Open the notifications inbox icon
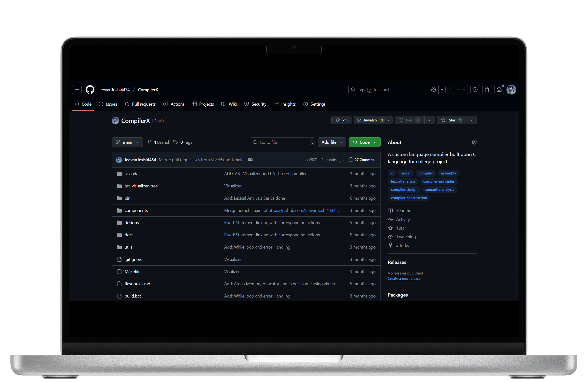588x382 pixels. (499, 90)
